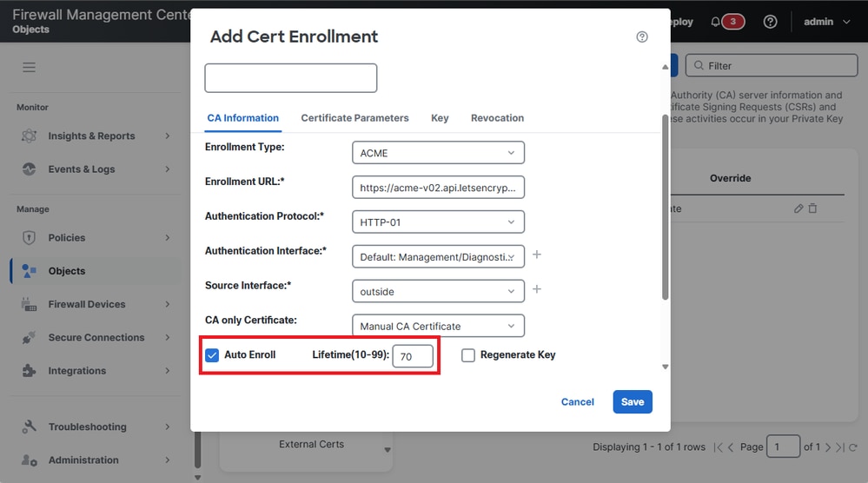
Task: Click the help icon in dialog header
Action: tap(642, 36)
